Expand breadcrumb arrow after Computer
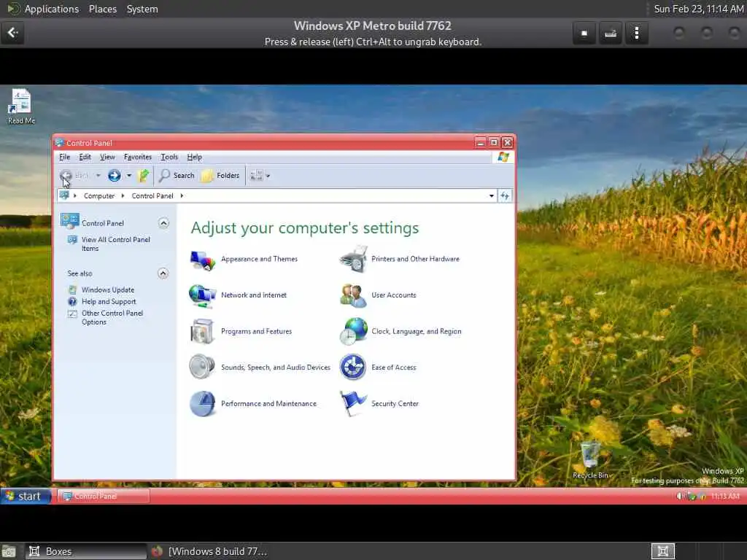The image size is (747, 560). tap(123, 195)
